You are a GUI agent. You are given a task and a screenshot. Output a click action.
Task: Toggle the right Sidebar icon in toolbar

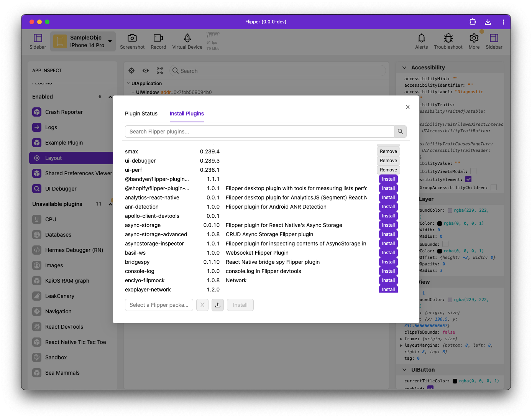point(494,41)
